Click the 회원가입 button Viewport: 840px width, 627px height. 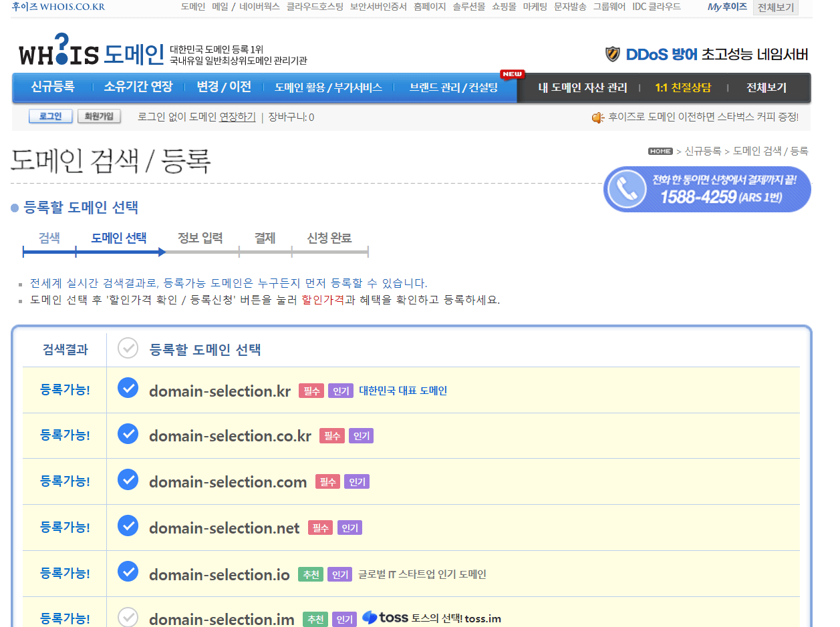(99, 116)
